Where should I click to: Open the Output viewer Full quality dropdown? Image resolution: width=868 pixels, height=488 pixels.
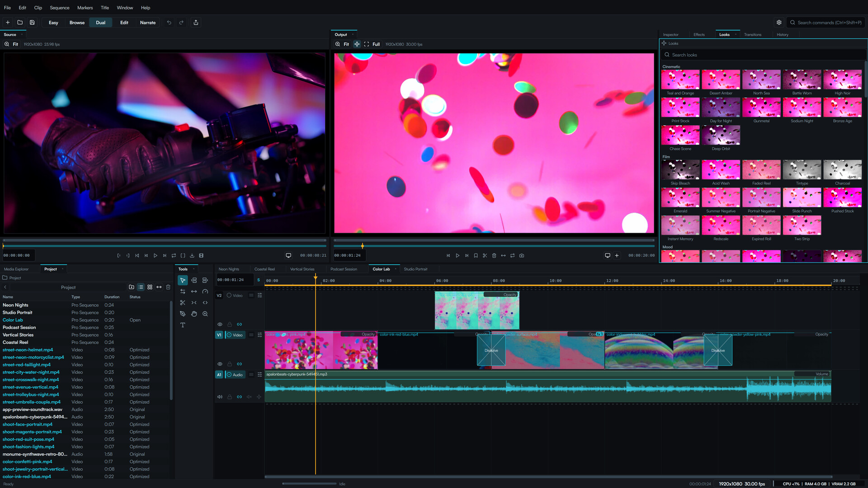(372, 44)
